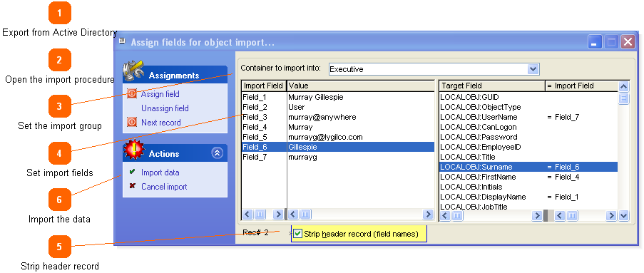Close the Assign fields window
Viewport: 644px width, 273px height.
[628, 42]
